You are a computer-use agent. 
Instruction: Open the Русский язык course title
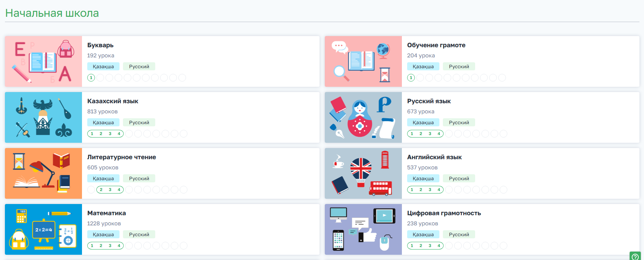pos(429,101)
